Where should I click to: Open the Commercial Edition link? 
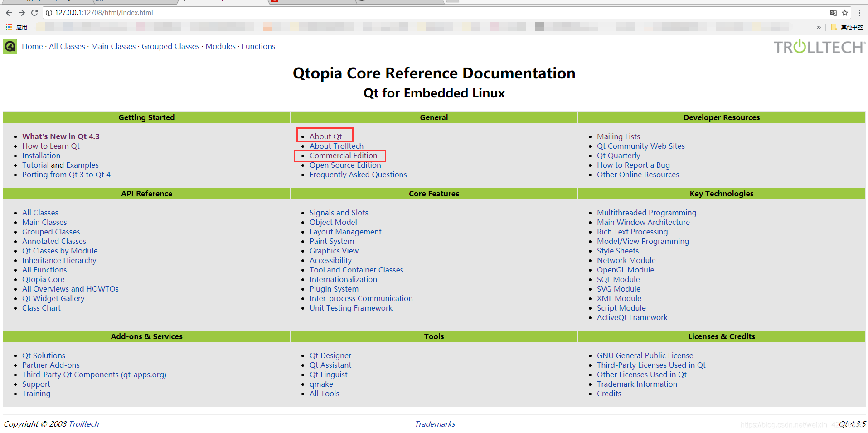pos(343,156)
